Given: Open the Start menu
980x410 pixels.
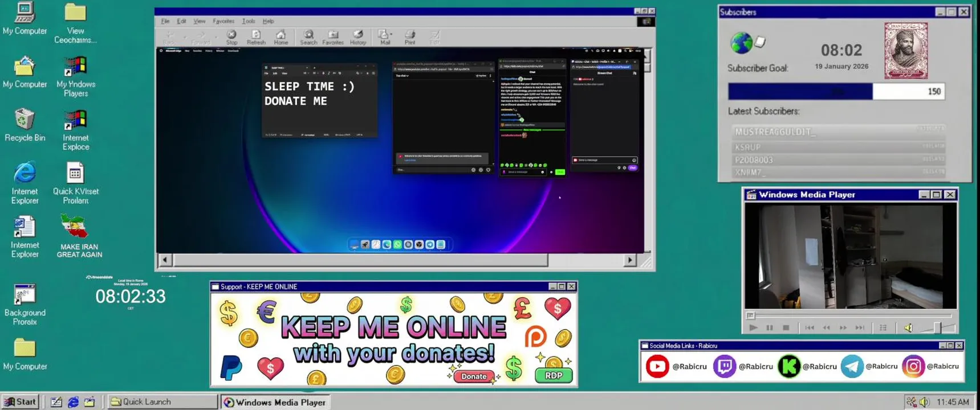Looking at the screenshot, I should click(21, 401).
